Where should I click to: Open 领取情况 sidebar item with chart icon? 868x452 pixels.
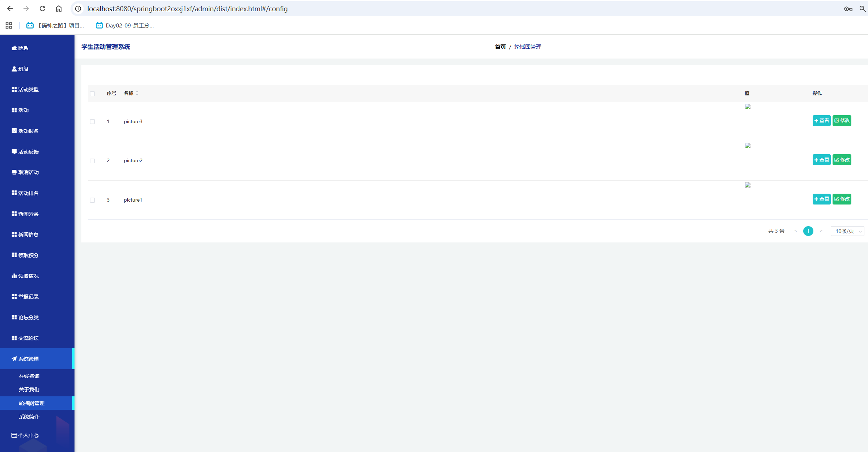click(28, 276)
